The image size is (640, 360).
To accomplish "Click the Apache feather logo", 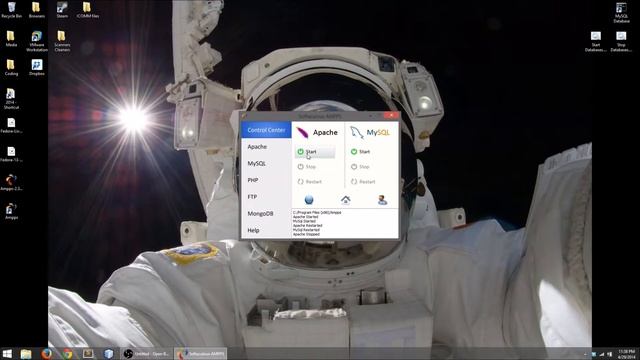I will [x=302, y=132].
